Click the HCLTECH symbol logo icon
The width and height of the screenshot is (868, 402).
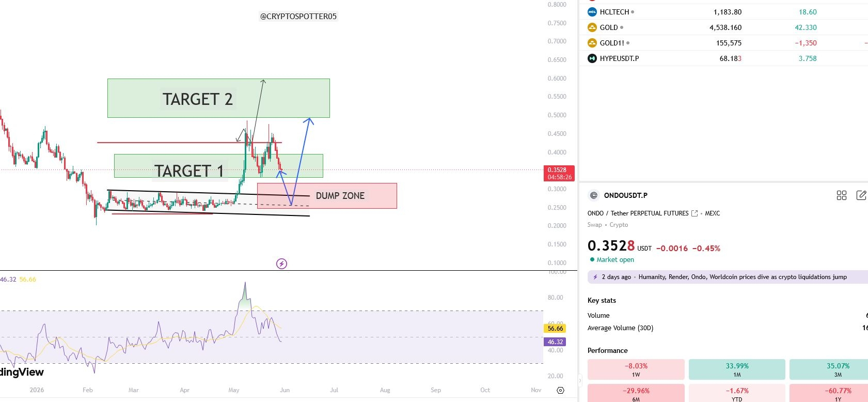point(592,12)
